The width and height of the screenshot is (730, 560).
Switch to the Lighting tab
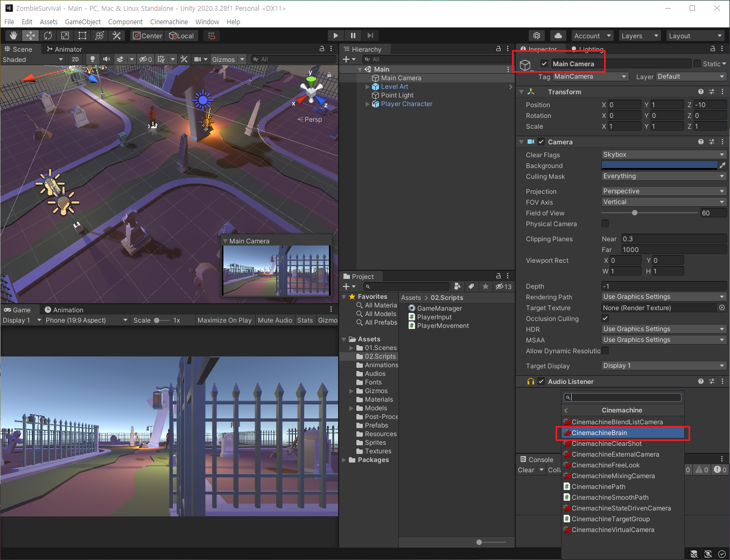pyautogui.click(x=587, y=49)
